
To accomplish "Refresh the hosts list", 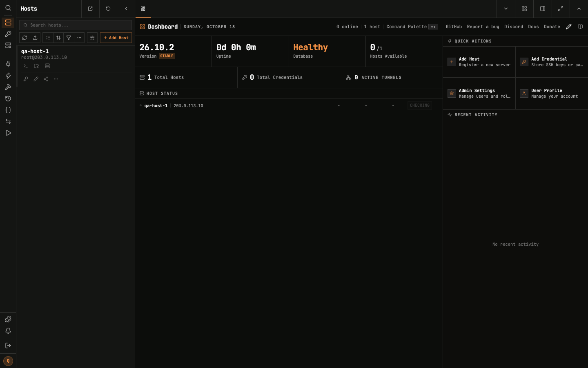I will coord(24,38).
